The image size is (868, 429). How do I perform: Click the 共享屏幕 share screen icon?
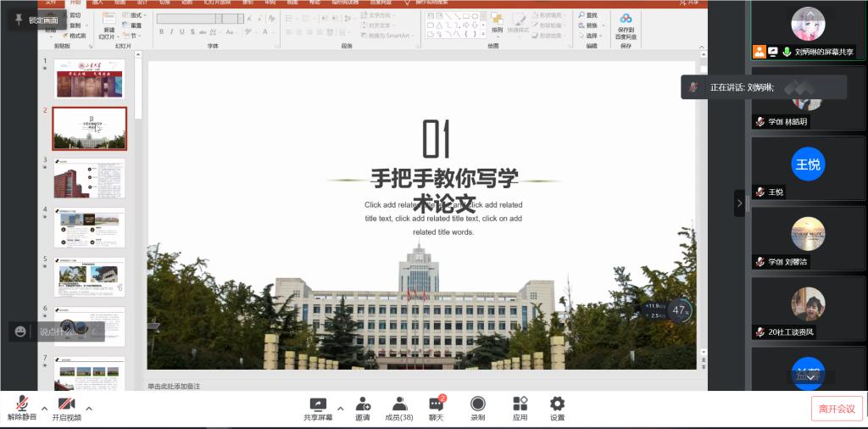(x=318, y=407)
